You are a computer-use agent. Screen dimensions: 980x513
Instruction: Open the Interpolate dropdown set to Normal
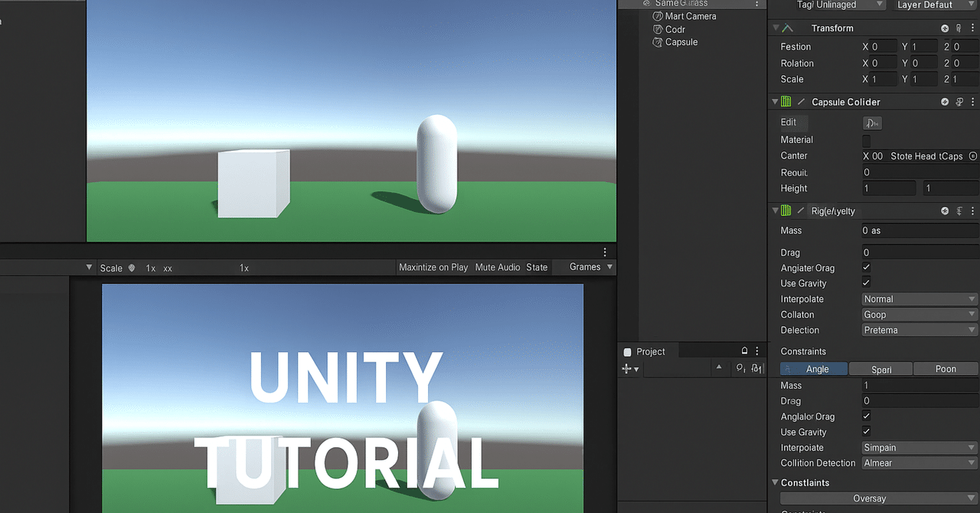pyautogui.click(x=918, y=299)
